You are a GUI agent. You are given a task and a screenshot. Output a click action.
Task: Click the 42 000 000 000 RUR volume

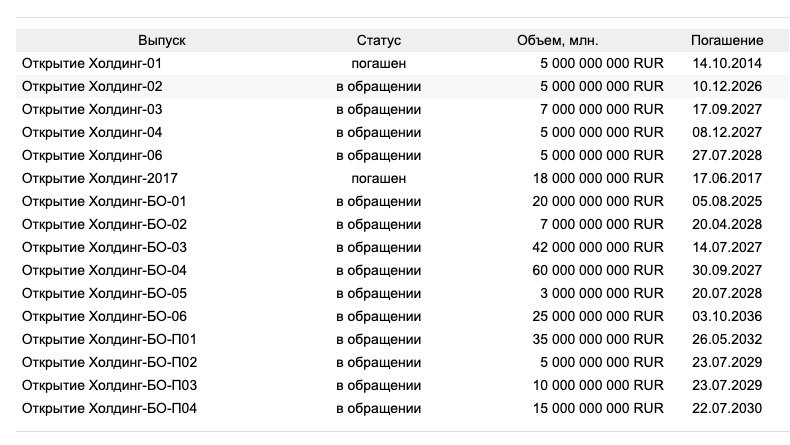click(598, 247)
